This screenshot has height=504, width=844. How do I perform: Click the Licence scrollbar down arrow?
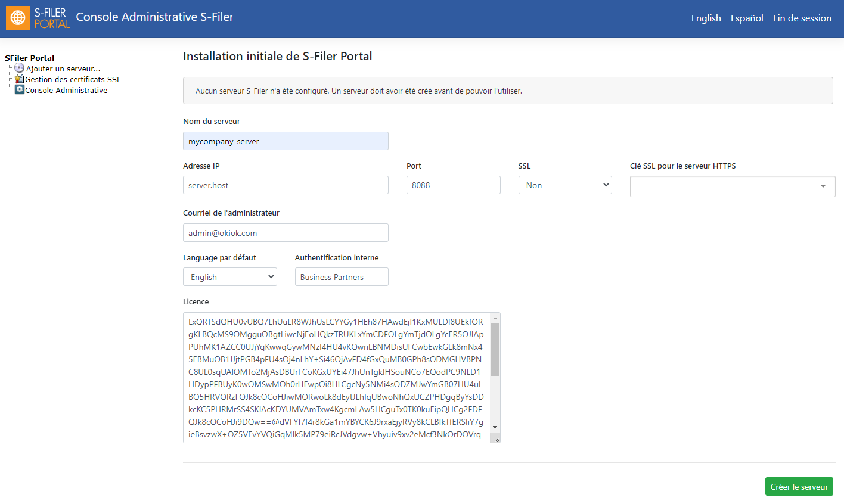pos(495,427)
